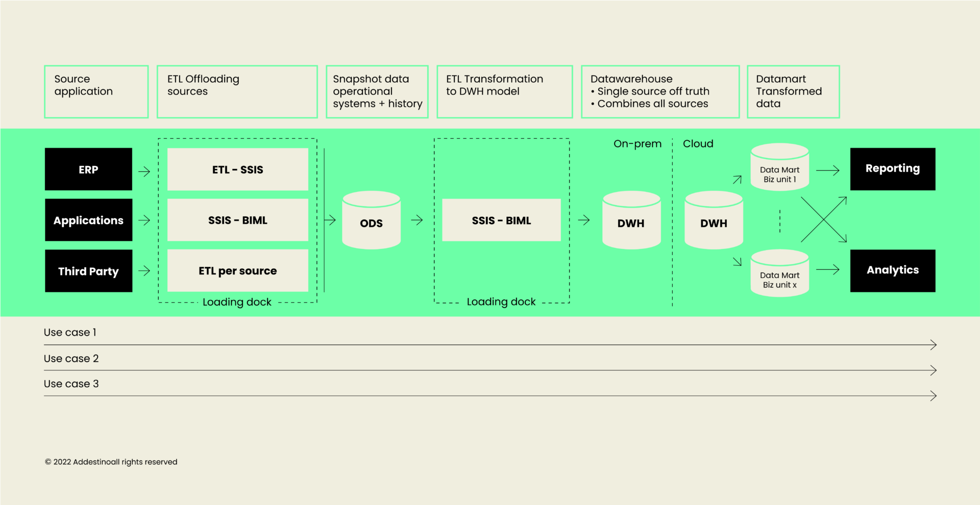Click the ETL Transformation to DWH model header
The width and height of the screenshot is (980, 505).
pos(505,92)
